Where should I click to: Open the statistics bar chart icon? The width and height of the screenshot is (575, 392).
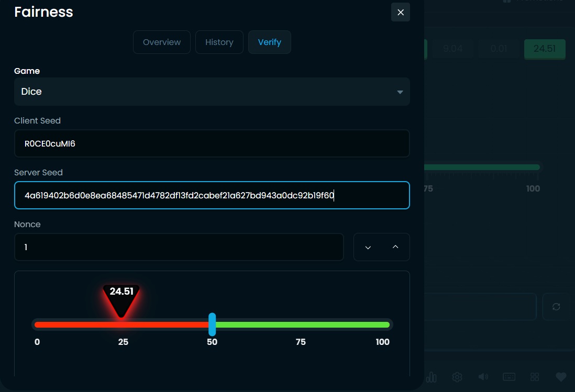pyautogui.click(x=432, y=377)
